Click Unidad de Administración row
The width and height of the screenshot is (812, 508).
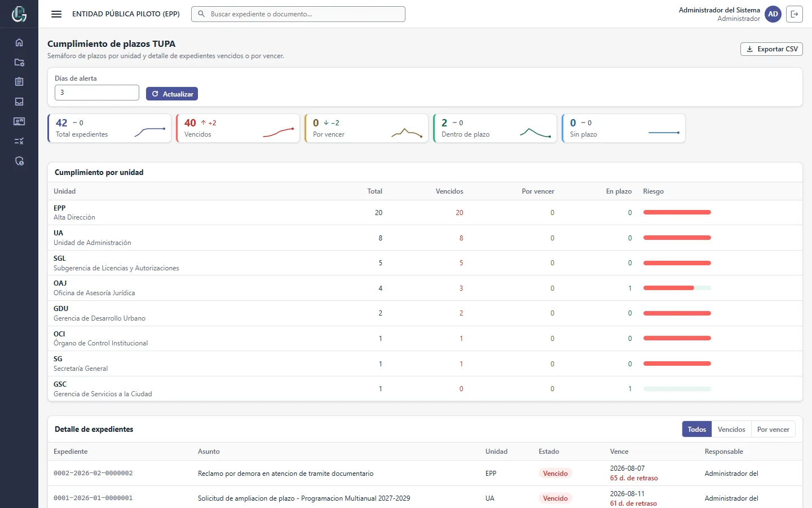425,238
